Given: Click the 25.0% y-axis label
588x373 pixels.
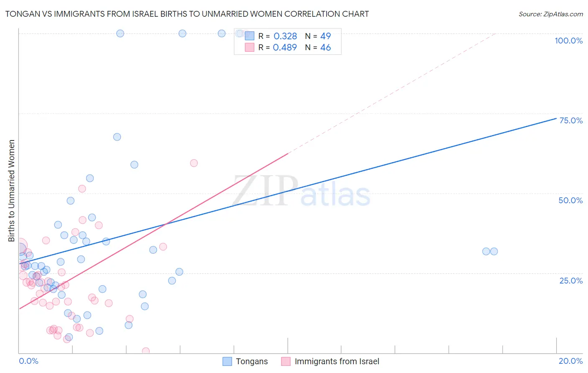Looking at the screenshot, I should [x=571, y=281].
